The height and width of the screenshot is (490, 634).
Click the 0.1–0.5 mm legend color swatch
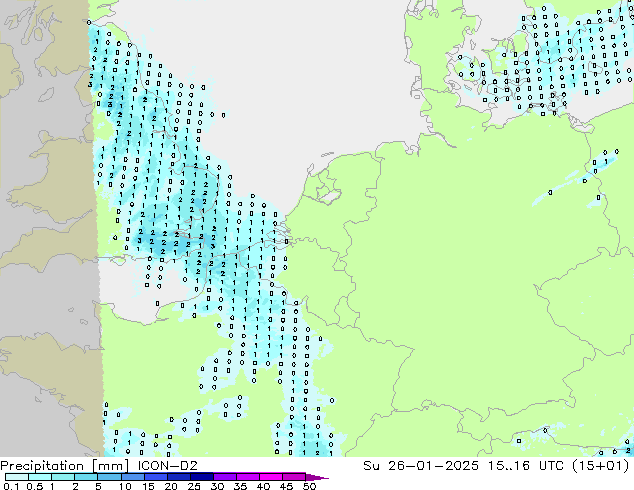(x=17, y=477)
